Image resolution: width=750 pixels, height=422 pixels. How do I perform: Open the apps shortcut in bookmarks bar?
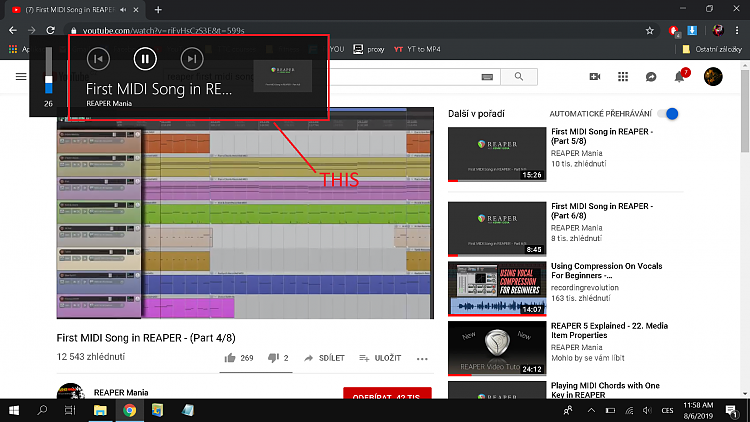click(13, 49)
